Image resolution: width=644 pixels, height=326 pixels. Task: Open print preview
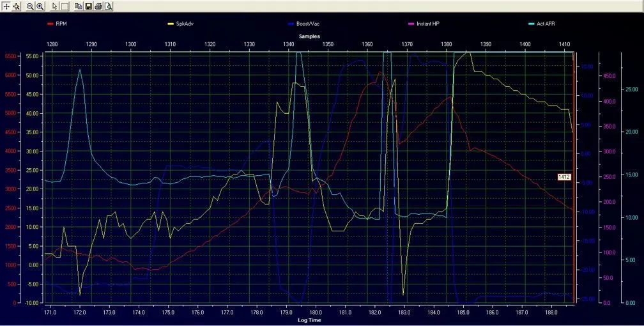pos(109,6)
